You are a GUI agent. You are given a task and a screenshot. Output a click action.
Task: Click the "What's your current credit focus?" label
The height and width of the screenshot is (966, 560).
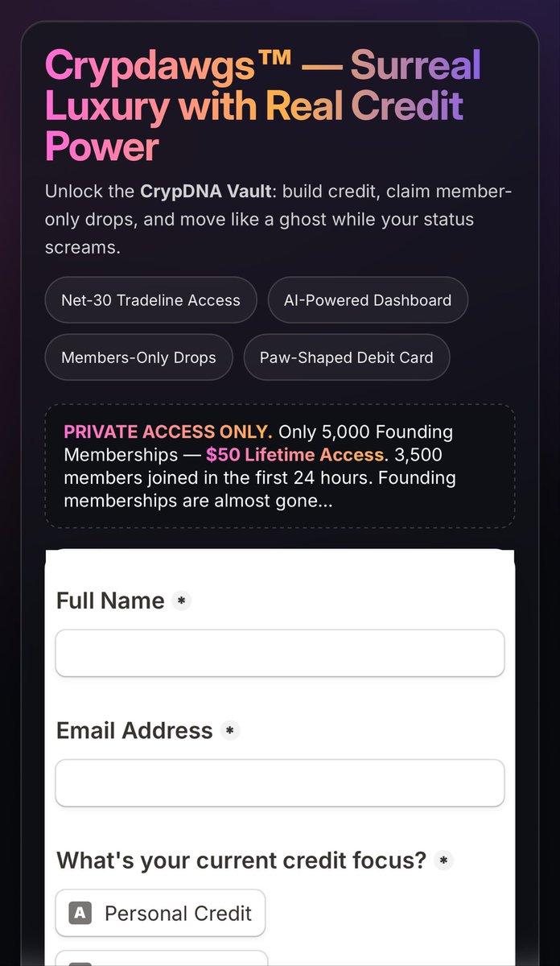[x=241, y=861]
